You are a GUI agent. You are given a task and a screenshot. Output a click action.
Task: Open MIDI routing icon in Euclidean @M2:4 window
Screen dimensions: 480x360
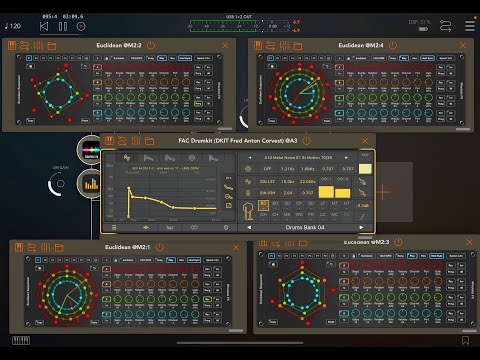[270, 45]
